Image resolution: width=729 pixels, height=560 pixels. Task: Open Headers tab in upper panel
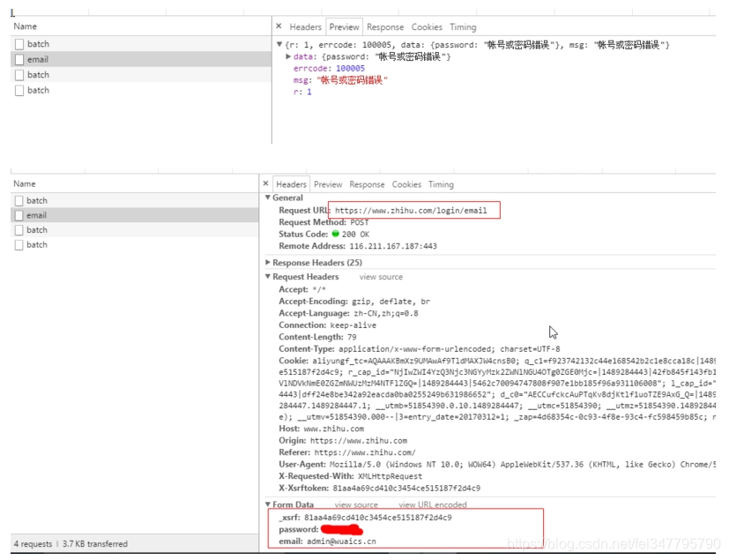coord(306,27)
